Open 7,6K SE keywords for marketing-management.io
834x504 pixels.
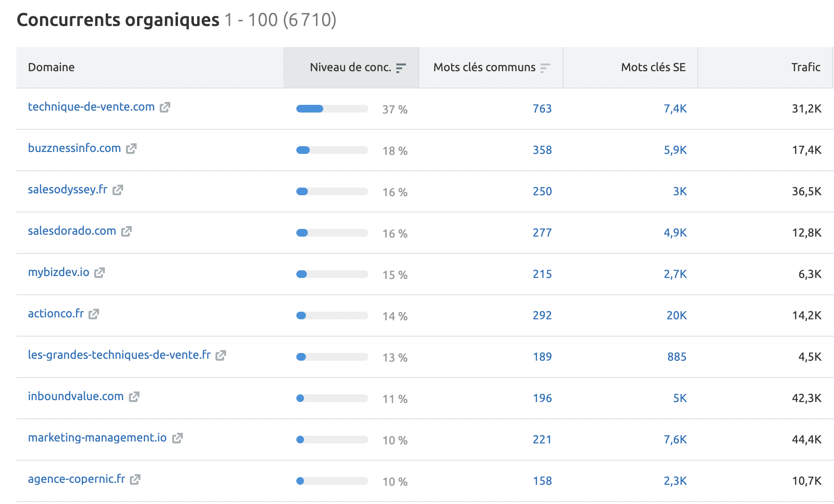pos(675,440)
